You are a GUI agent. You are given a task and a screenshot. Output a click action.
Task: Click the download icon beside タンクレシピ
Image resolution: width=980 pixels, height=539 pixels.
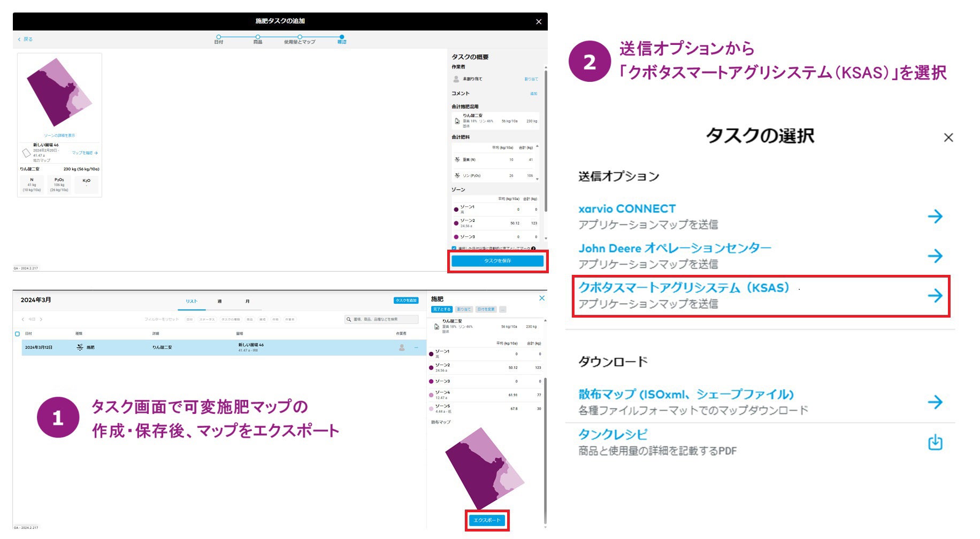coord(936,442)
